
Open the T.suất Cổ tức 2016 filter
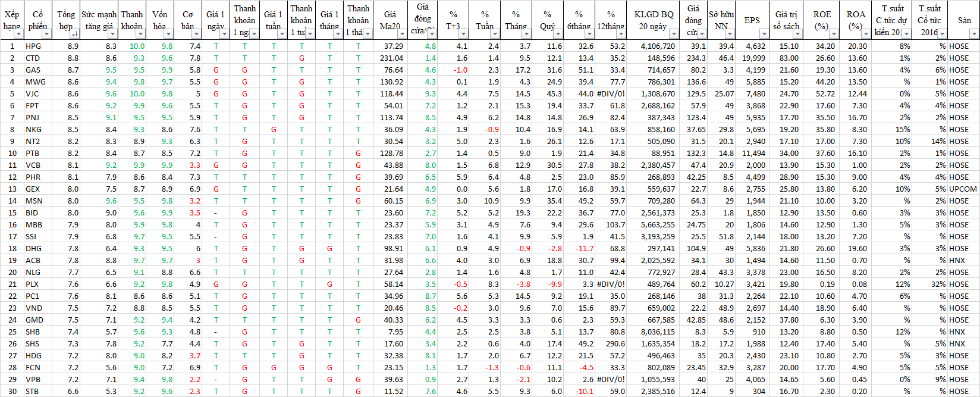[943, 34]
